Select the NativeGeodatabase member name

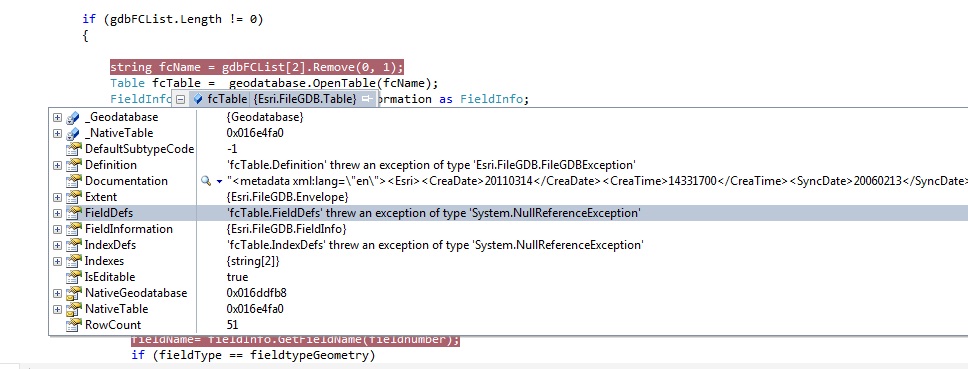point(136,293)
